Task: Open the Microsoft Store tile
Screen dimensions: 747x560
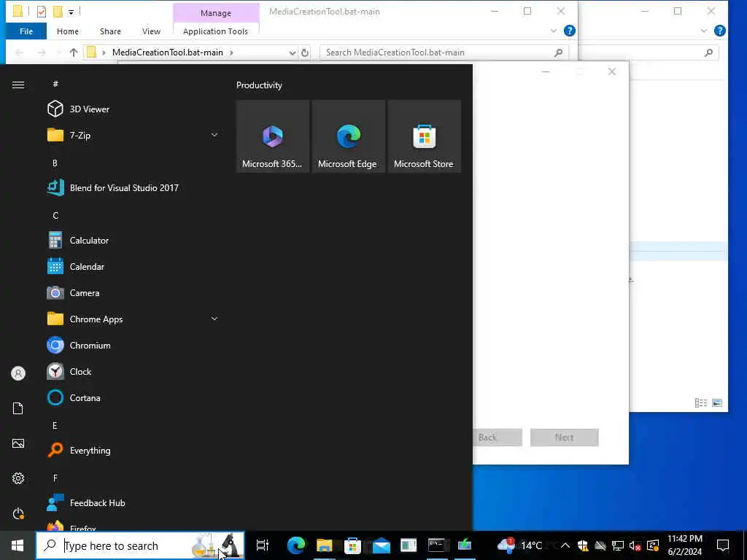Action: click(x=424, y=136)
